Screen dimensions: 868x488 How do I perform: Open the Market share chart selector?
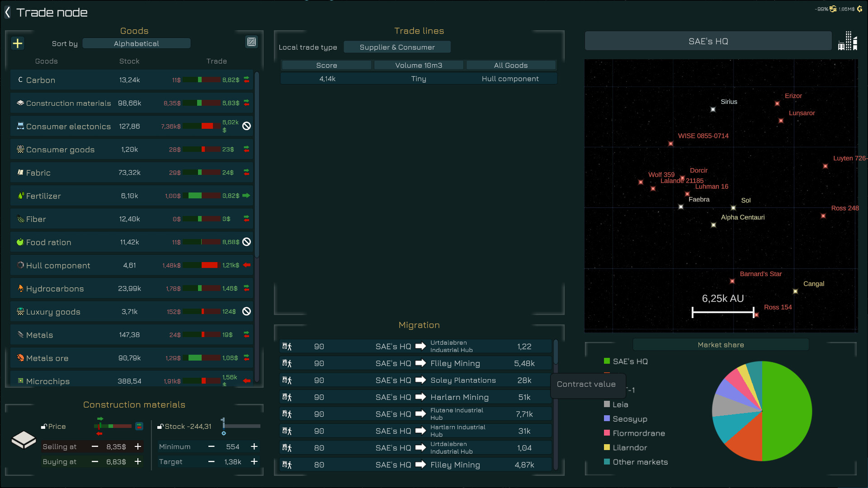click(x=721, y=345)
